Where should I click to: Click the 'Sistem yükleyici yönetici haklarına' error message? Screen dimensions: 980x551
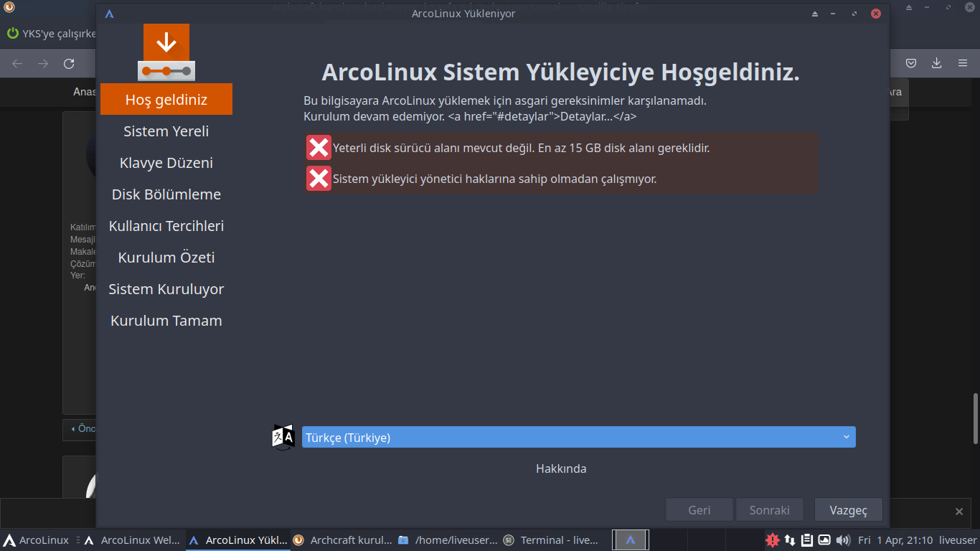point(495,179)
